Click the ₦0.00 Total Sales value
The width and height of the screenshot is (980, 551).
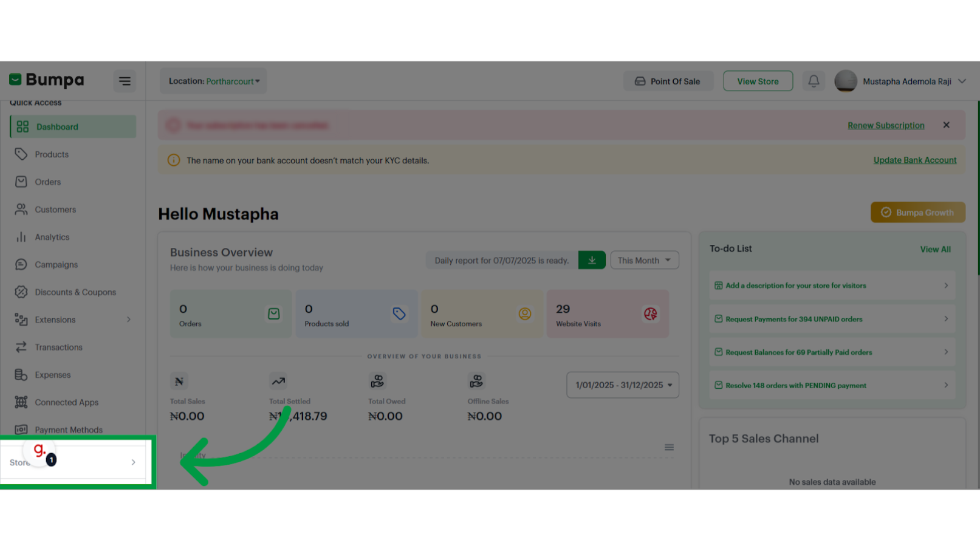coord(187,416)
